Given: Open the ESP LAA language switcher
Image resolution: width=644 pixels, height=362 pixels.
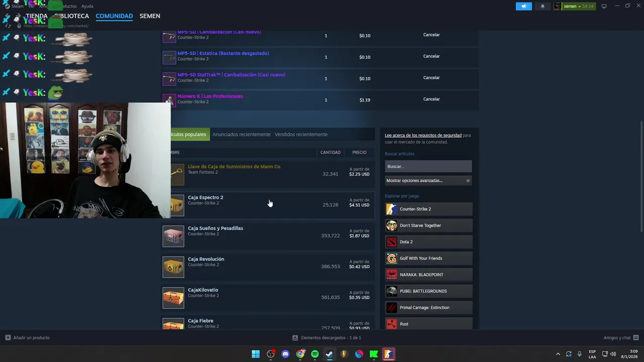Looking at the screenshot, I should point(592,354).
